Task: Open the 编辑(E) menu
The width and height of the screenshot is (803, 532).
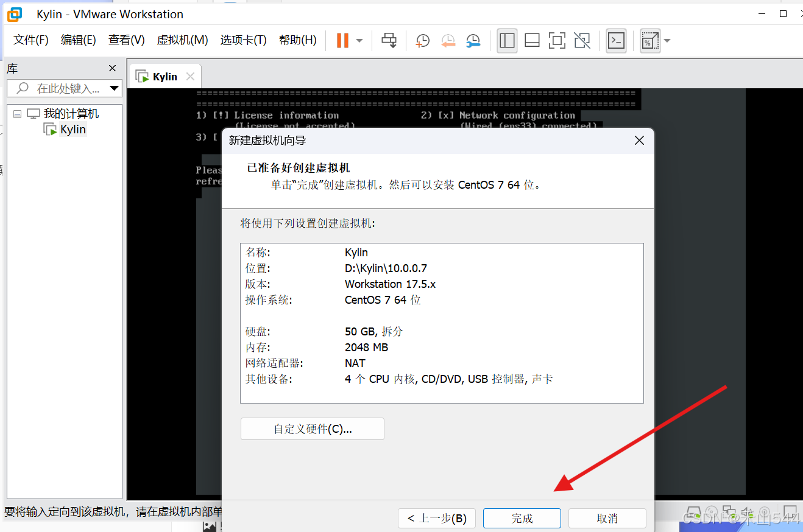Action: [79, 40]
